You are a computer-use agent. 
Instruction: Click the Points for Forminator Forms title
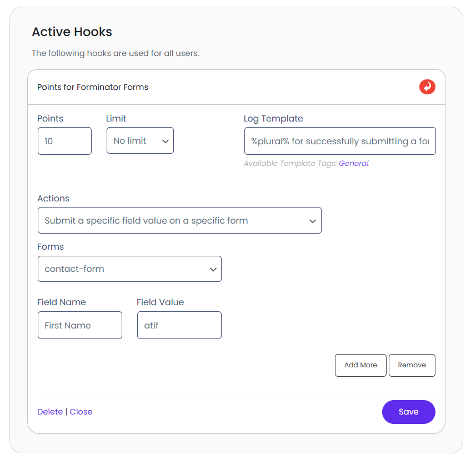pyautogui.click(x=93, y=87)
